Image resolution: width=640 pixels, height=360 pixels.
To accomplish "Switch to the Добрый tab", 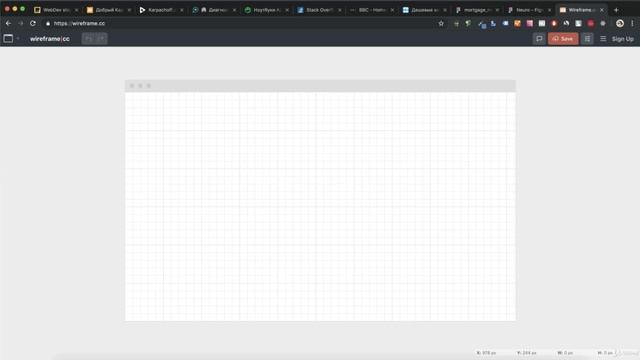I will pyautogui.click(x=108, y=10).
